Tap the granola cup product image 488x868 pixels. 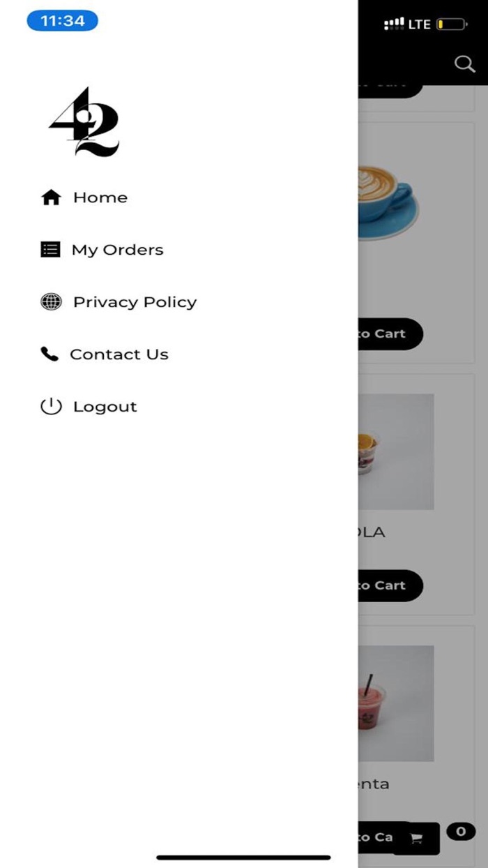(x=396, y=451)
